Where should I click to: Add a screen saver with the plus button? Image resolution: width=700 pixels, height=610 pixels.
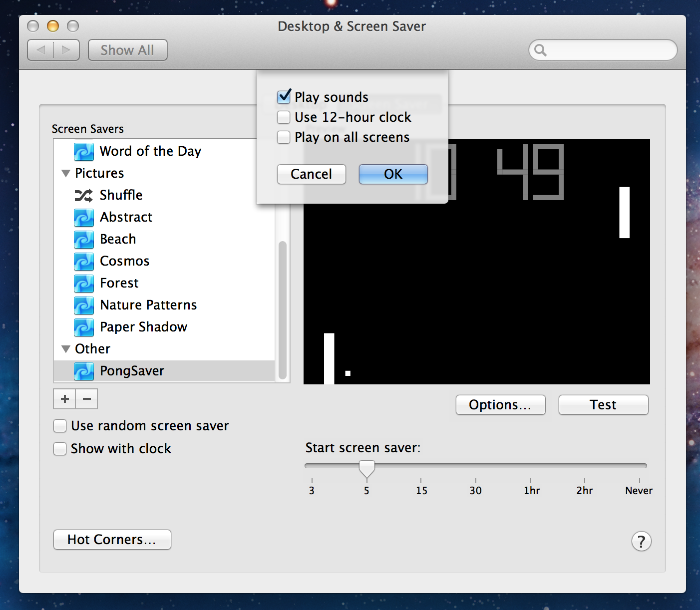pos(64,399)
